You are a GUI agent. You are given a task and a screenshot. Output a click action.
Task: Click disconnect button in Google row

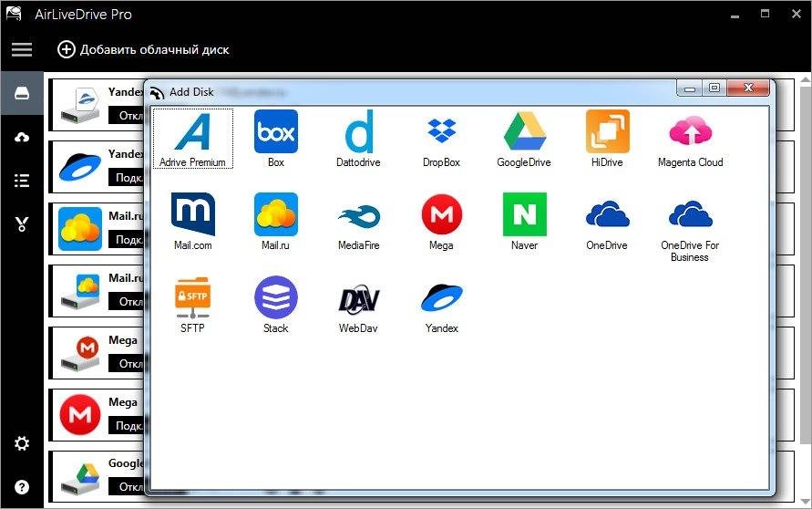(127, 487)
